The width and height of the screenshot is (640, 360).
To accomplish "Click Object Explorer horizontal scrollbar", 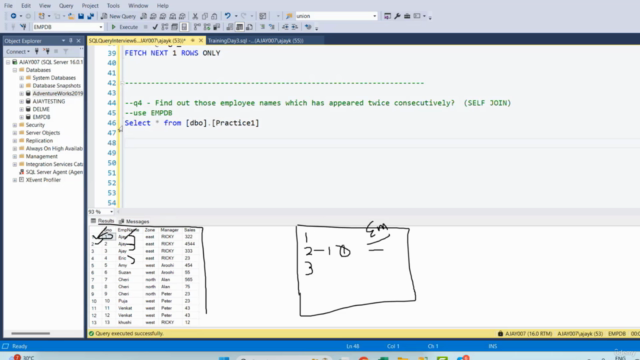I will point(31,333).
